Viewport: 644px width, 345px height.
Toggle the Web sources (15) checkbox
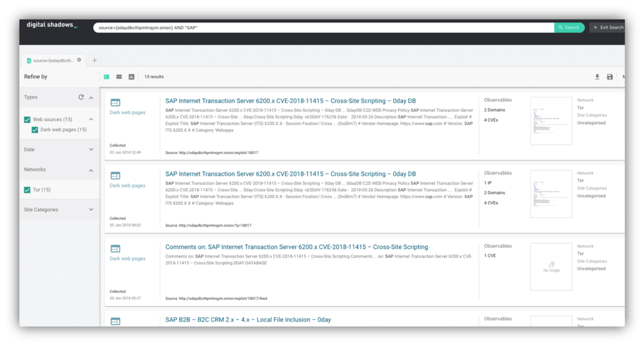27,119
